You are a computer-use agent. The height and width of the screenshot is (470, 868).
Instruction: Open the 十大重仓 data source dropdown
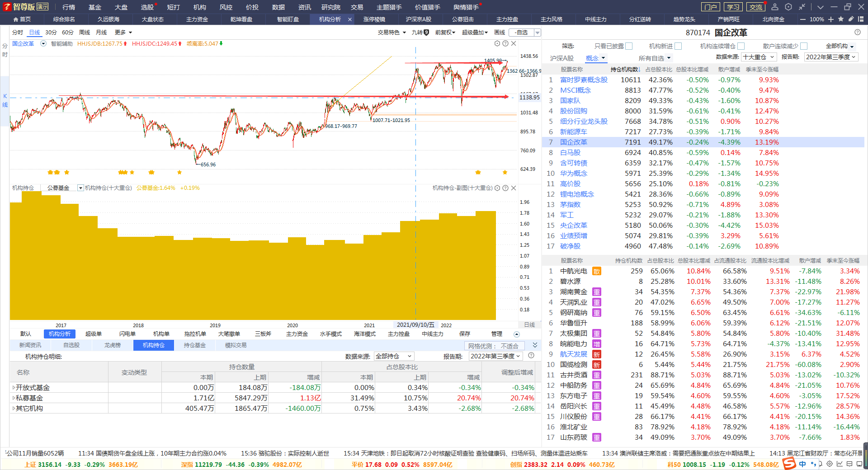759,57
